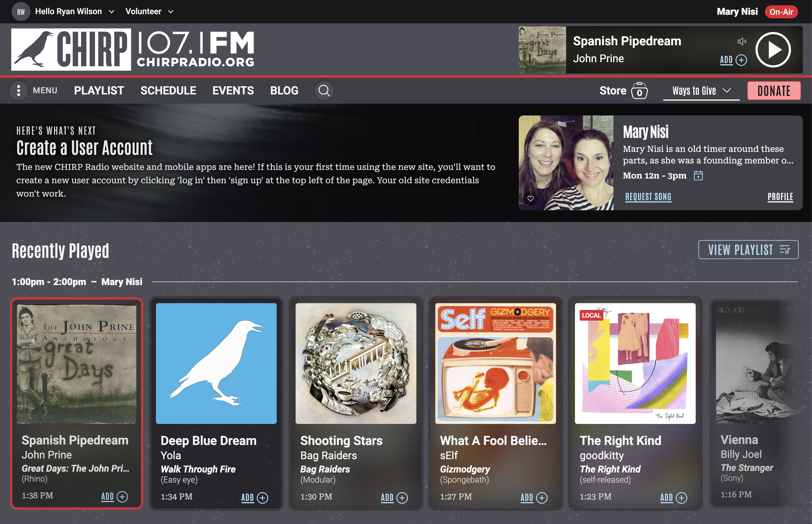Click the RW user avatar icon
Viewport: 812px width, 524px height.
click(x=21, y=12)
